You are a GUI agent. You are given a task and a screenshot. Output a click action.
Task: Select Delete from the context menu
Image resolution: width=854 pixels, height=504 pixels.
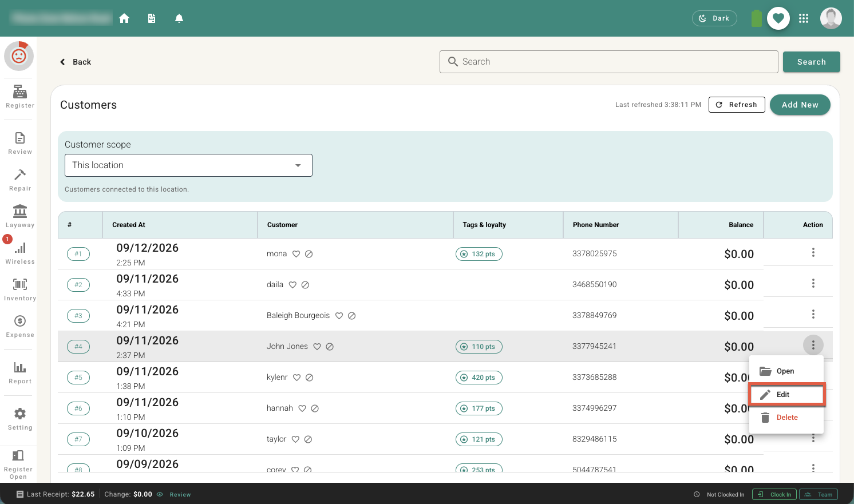click(x=786, y=418)
